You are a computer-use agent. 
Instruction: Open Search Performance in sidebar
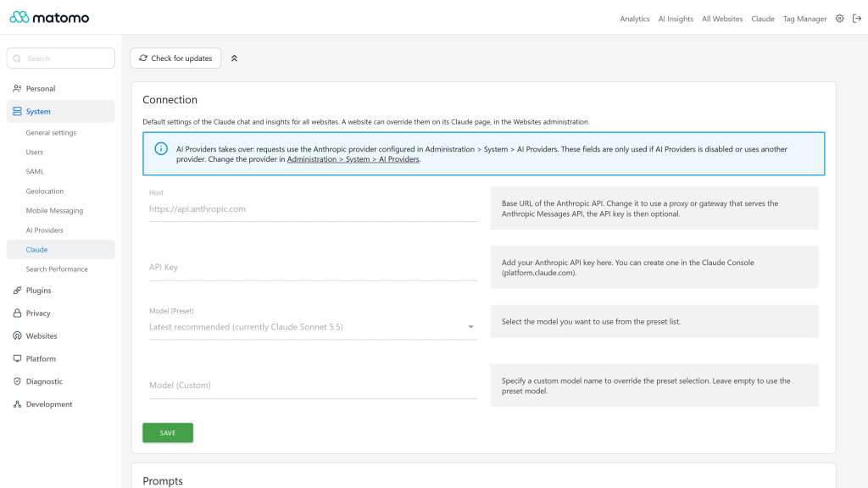[x=57, y=269]
